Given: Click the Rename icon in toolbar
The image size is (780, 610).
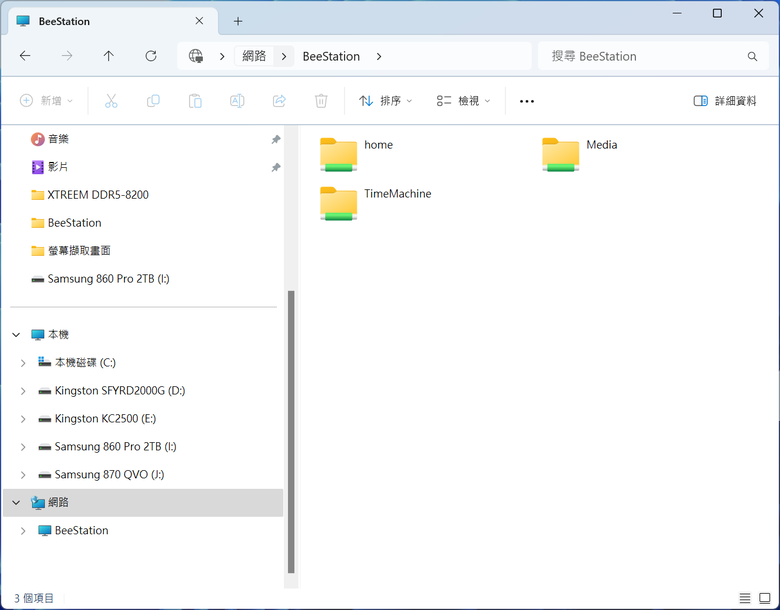Looking at the screenshot, I should click(237, 101).
